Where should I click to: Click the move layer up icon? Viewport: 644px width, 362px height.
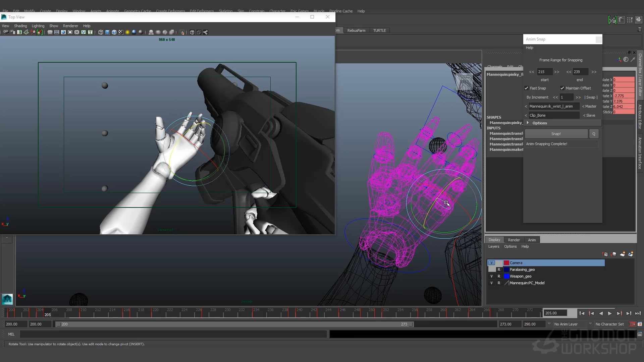coord(605,254)
